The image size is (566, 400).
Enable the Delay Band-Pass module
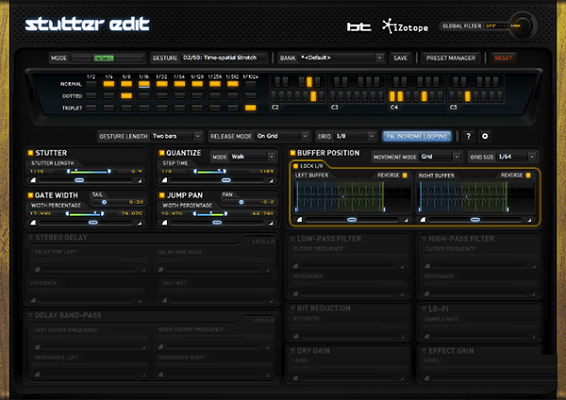point(31,315)
